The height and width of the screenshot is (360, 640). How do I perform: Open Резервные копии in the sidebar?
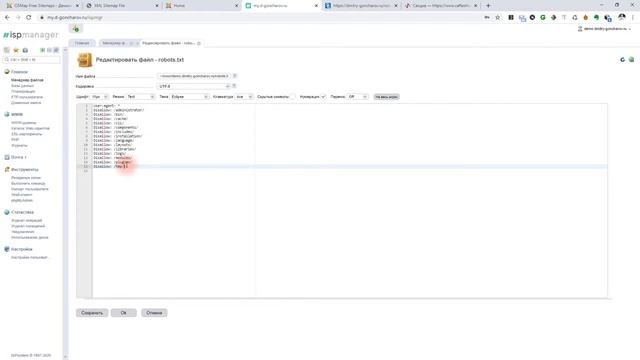click(x=26, y=178)
